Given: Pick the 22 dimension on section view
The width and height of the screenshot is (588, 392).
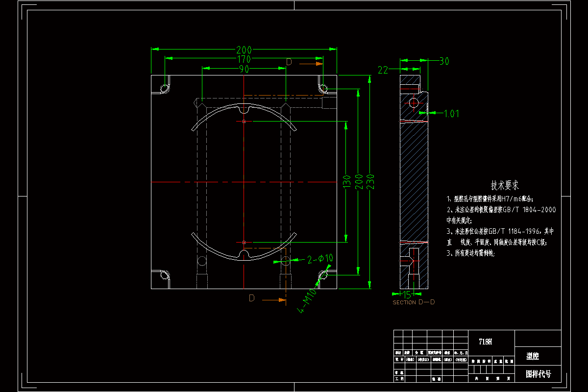Looking at the screenshot, I should (383, 70).
